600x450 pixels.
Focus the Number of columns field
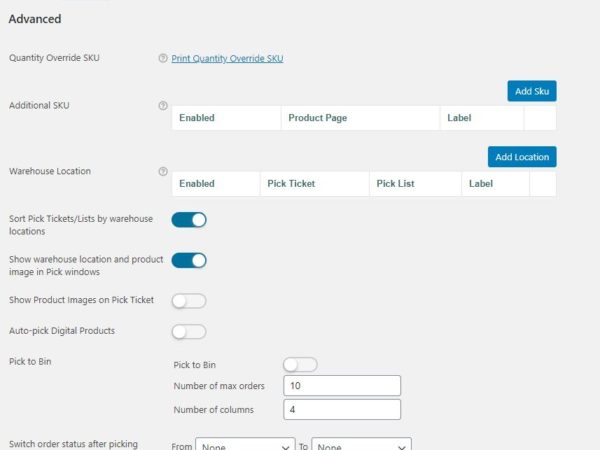(342, 409)
